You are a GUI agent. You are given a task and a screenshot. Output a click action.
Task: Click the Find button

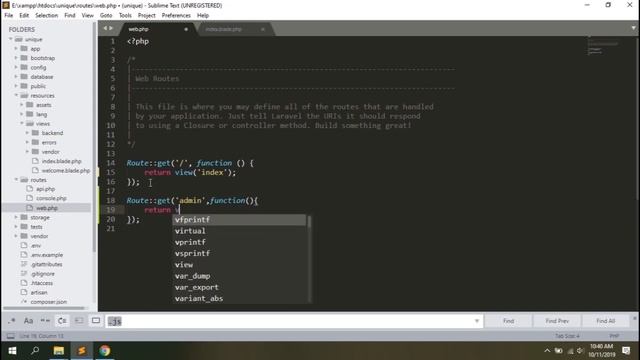coord(509,321)
